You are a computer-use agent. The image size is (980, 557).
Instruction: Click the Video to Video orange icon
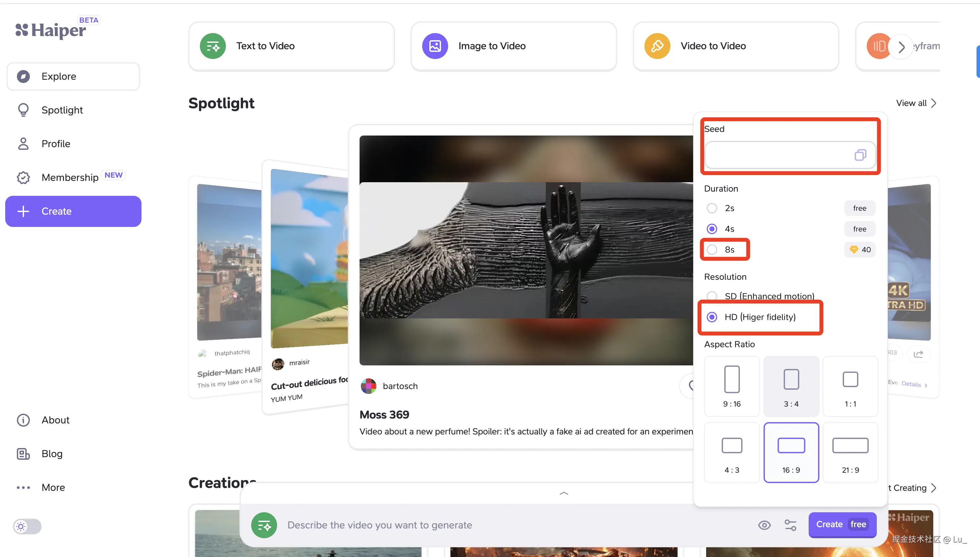(x=657, y=46)
